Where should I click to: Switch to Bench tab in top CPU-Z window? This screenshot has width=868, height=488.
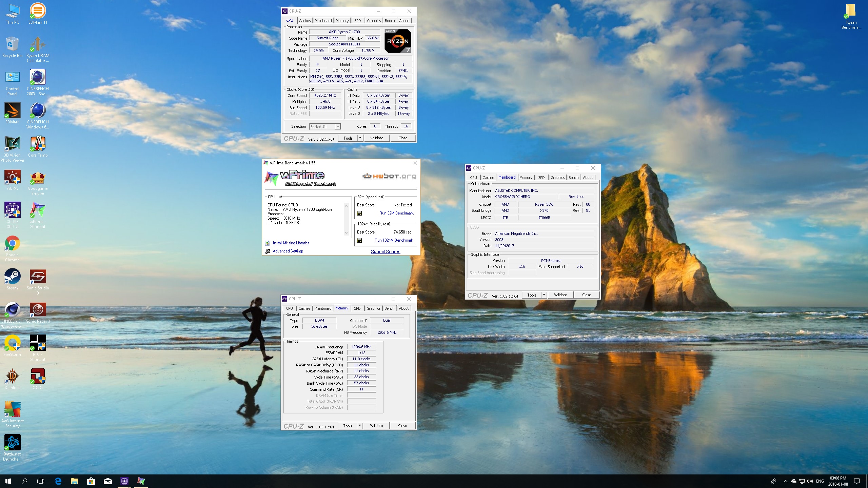click(390, 21)
